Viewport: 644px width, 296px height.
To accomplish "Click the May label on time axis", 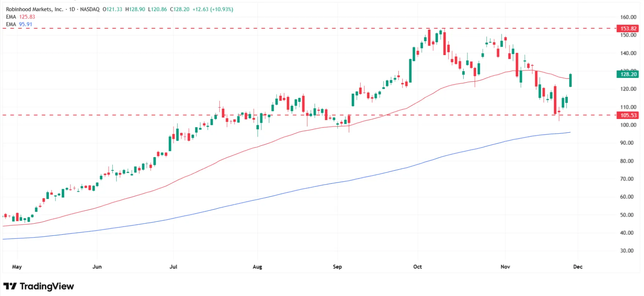I will [17, 267].
